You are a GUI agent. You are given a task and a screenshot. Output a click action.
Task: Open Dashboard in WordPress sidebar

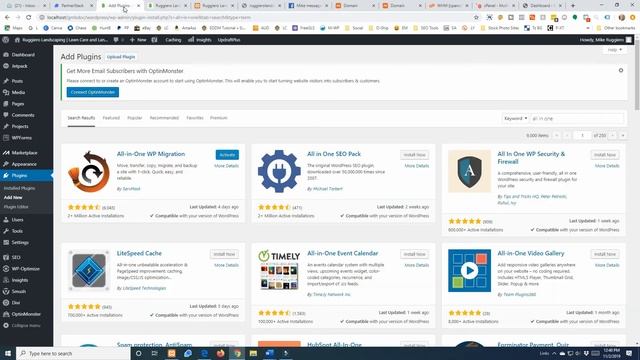[23, 55]
